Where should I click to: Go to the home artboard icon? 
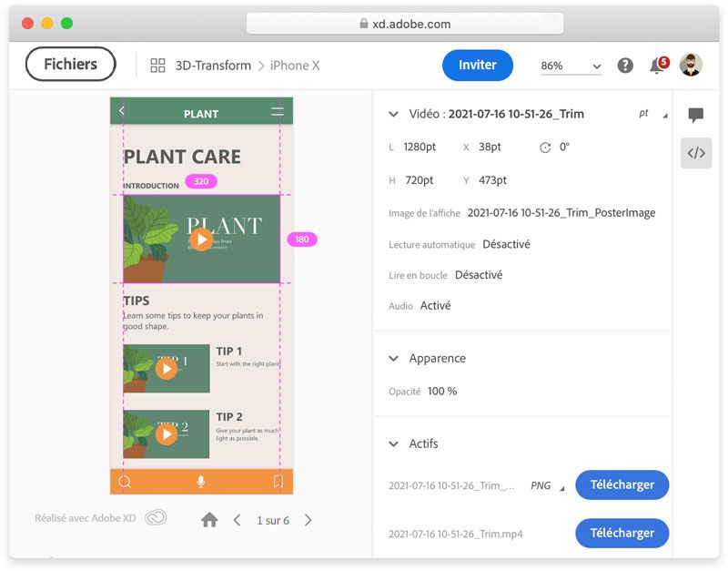(209, 520)
